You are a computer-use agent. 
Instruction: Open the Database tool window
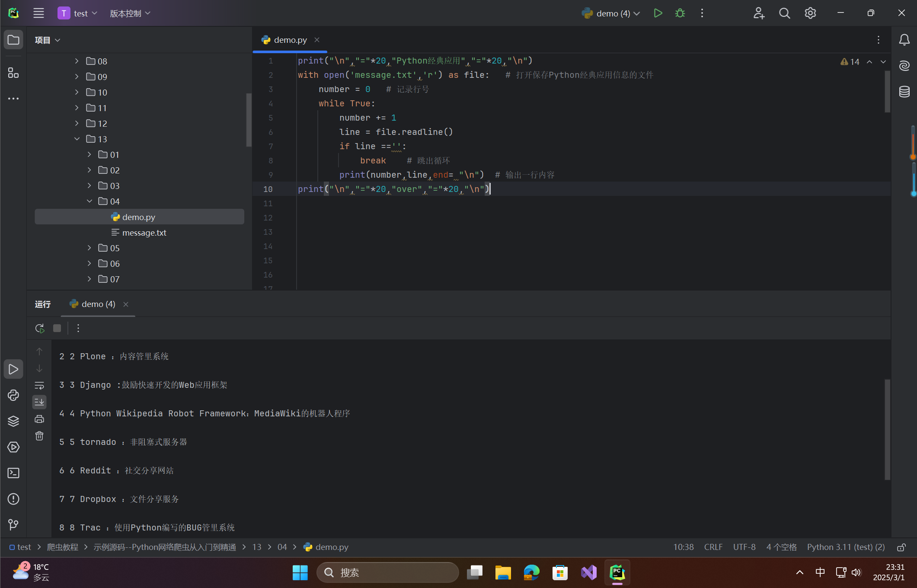(904, 92)
